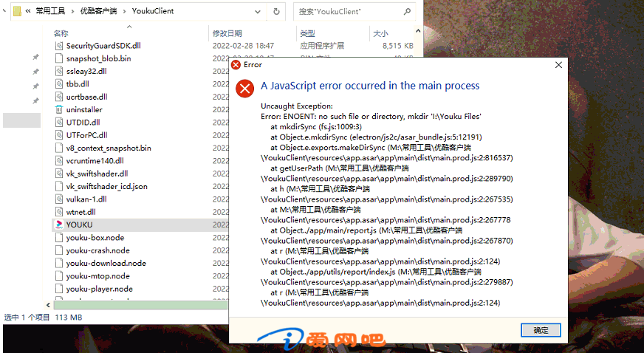
Task: Select the ssleay32.dll file icon
Action: click(x=59, y=71)
